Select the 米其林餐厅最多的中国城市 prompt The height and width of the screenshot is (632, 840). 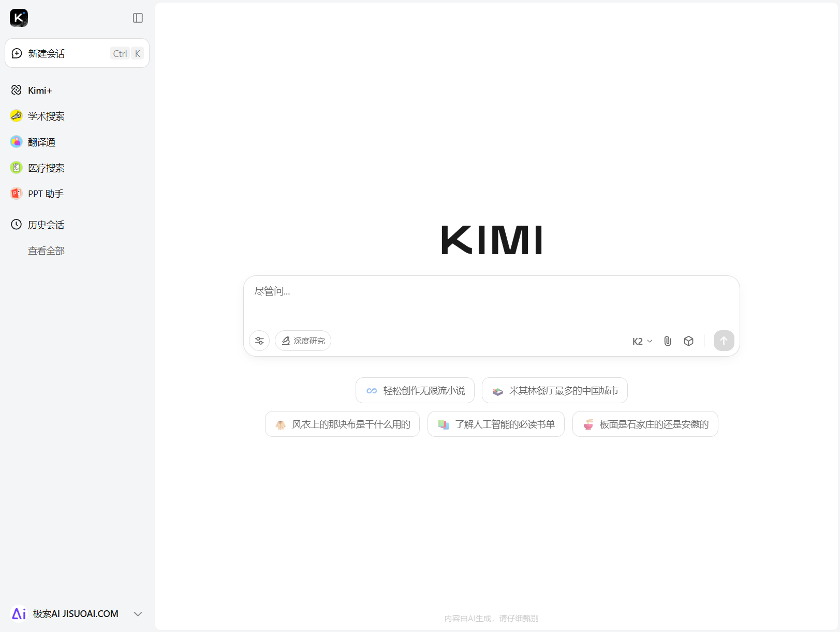(x=554, y=390)
